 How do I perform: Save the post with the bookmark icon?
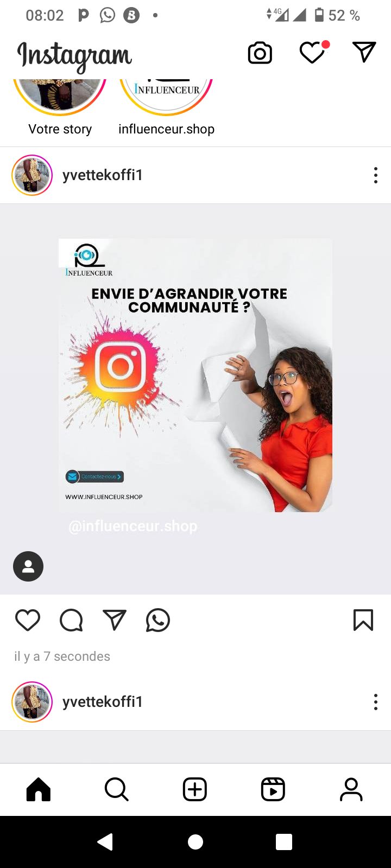[x=363, y=620]
